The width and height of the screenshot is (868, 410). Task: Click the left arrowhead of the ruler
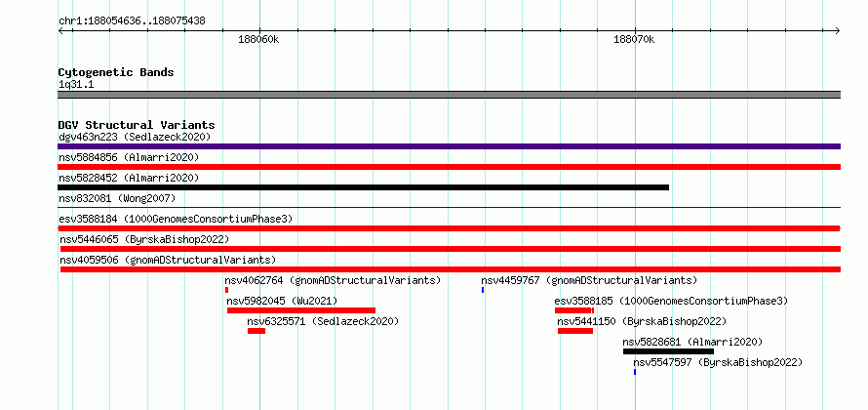tap(60, 30)
